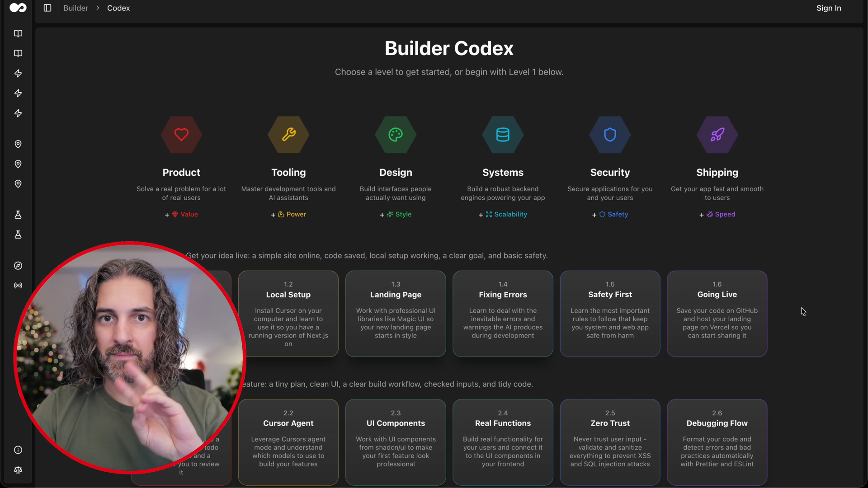Open the info circle icon near sidebar bottom

(x=18, y=450)
